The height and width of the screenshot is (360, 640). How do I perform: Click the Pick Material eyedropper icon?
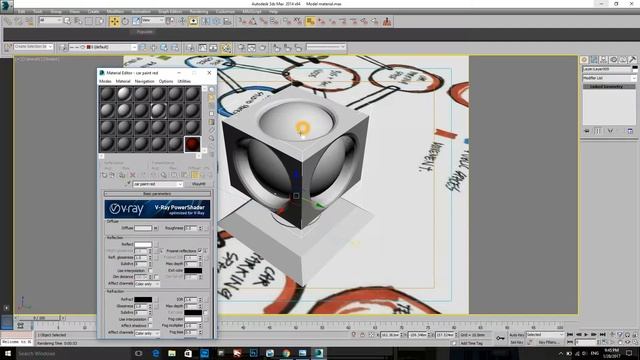coord(128,184)
